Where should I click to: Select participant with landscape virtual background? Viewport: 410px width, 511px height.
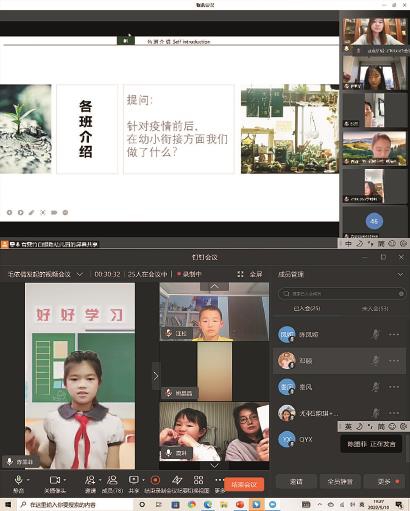point(375,148)
